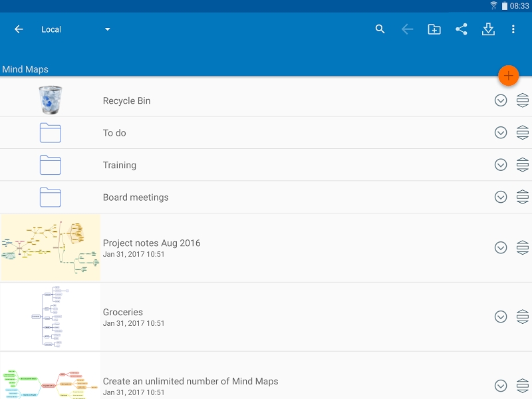Create a new folder using the folder-plus icon
This screenshot has height=399, width=532.
click(x=434, y=29)
